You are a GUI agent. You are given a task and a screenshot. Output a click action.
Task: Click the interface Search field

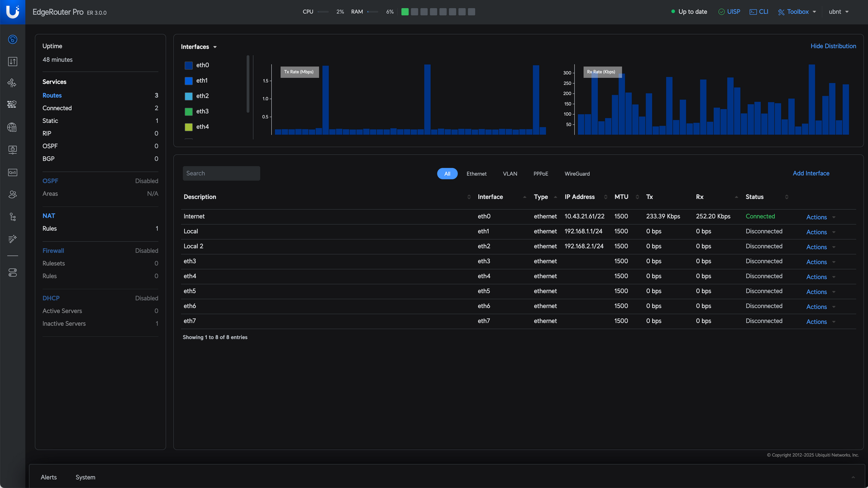[x=221, y=173]
